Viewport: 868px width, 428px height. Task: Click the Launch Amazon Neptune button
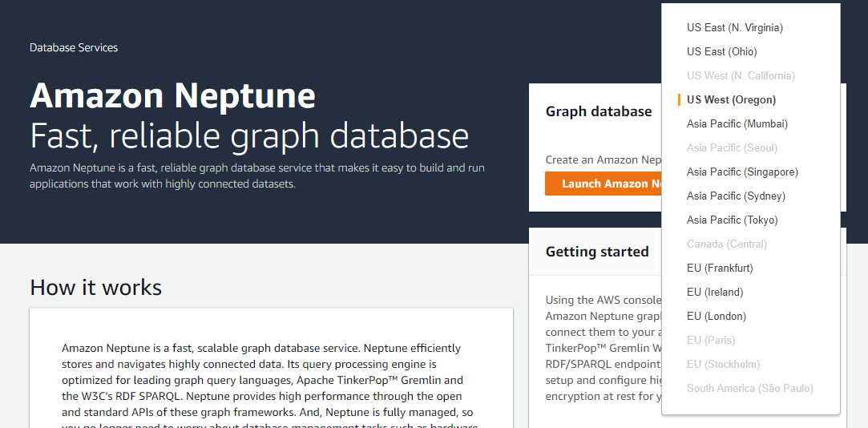pyautogui.click(x=604, y=184)
